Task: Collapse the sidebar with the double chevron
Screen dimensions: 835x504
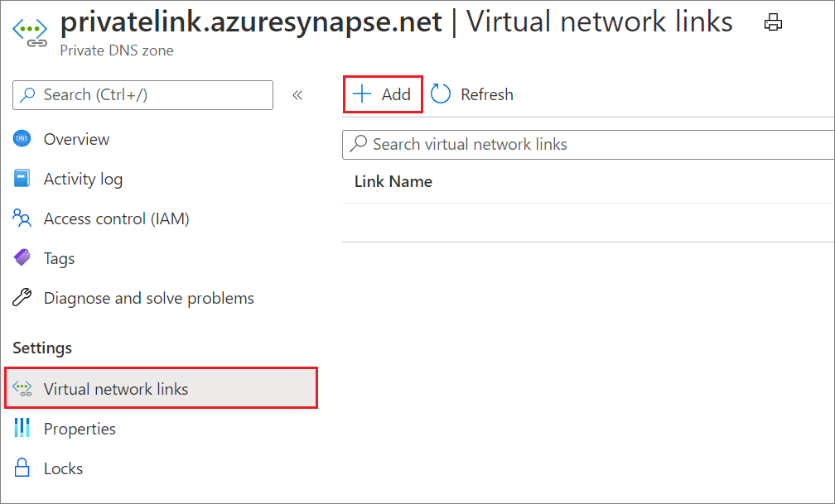Action: pos(297,95)
